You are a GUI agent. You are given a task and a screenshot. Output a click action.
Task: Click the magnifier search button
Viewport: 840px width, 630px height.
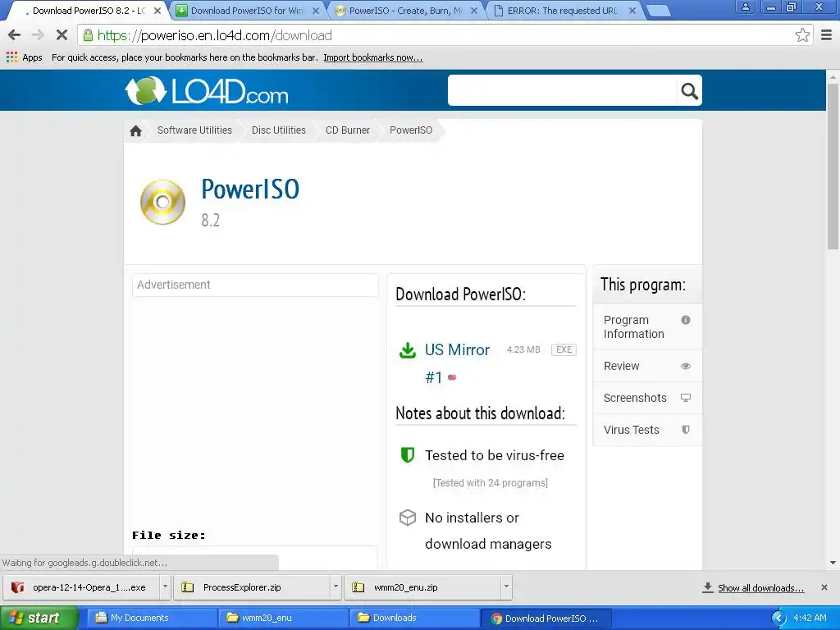point(689,91)
